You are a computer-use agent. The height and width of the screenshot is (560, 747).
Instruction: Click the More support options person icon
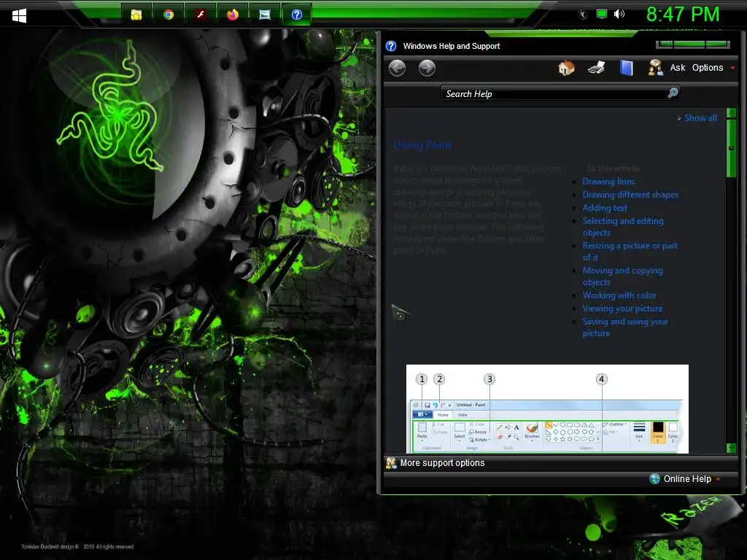pyautogui.click(x=391, y=463)
